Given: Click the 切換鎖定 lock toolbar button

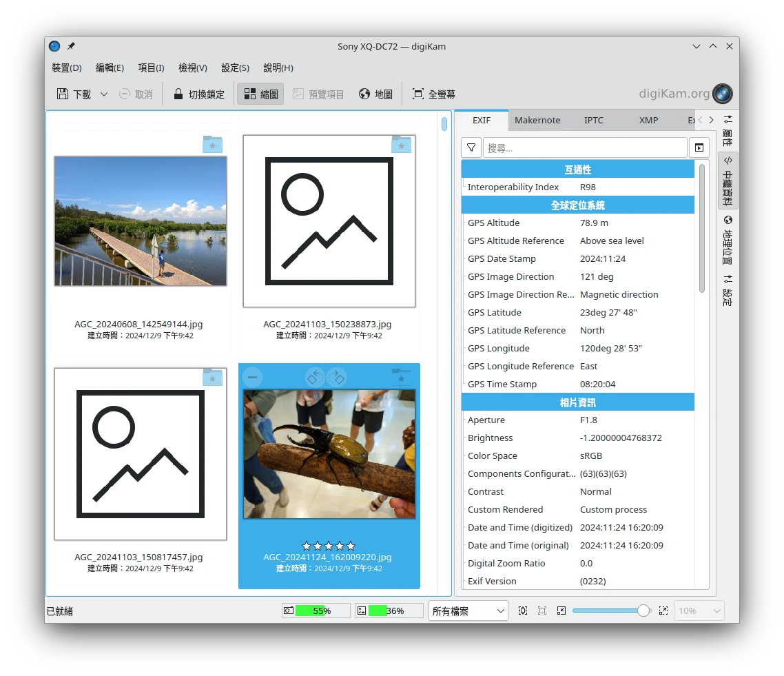Looking at the screenshot, I should click(x=199, y=94).
